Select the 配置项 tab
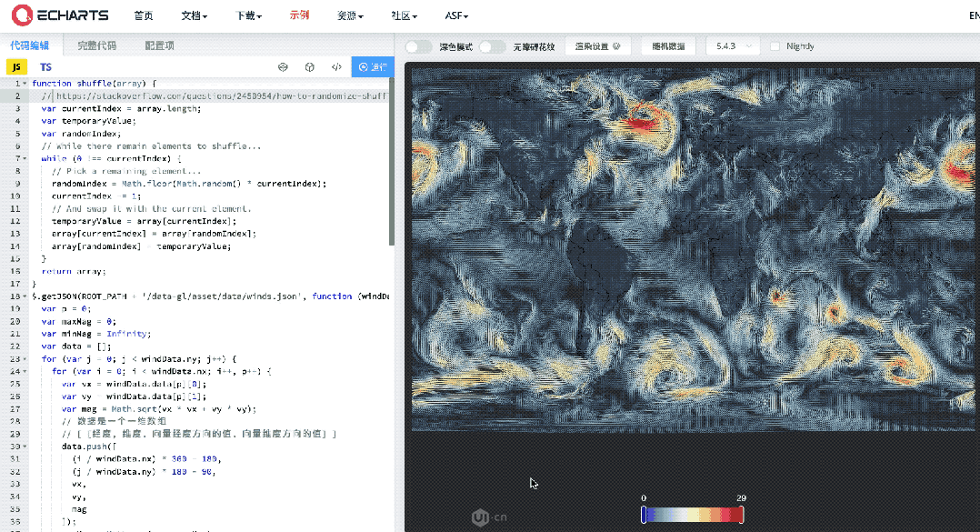The image size is (980, 532). pos(159,45)
